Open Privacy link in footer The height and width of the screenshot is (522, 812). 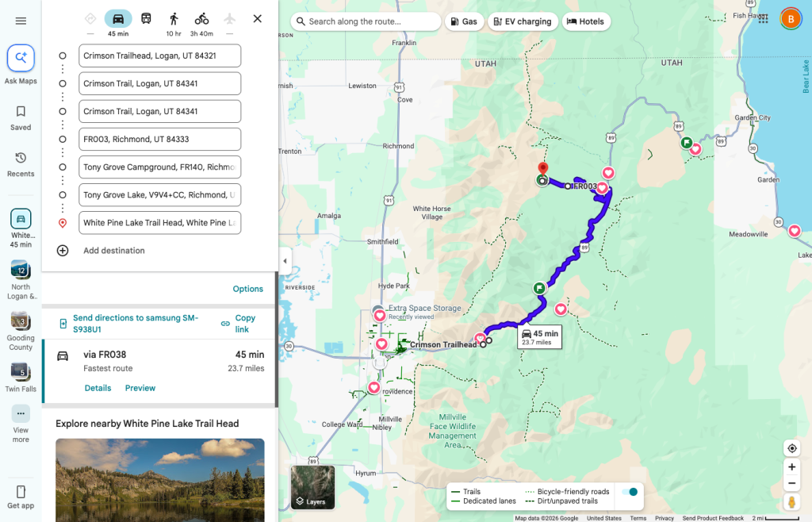[665, 518]
